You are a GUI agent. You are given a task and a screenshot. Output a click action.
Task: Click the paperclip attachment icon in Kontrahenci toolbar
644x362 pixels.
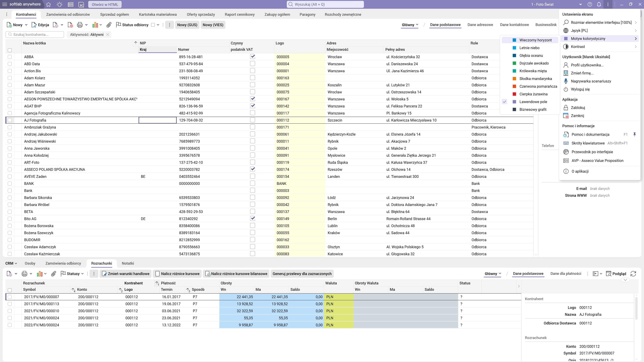[x=109, y=25]
